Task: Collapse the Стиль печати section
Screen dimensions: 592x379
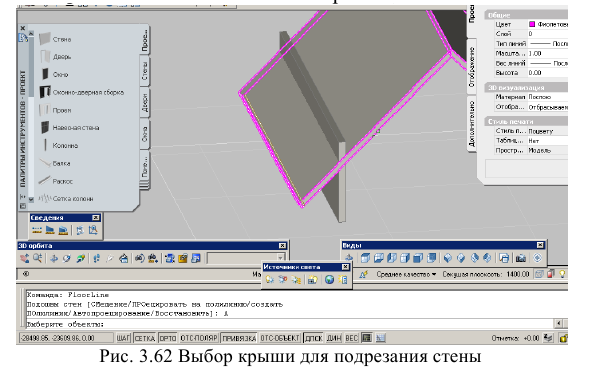Action: tap(526, 122)
